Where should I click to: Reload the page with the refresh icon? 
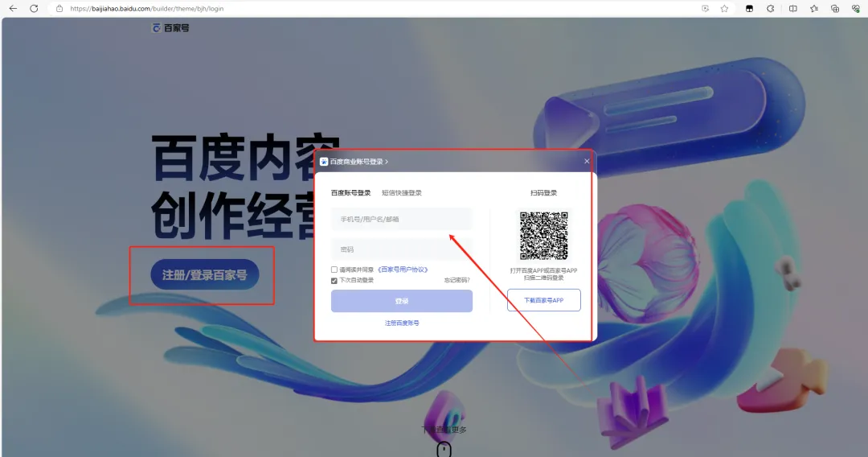point(34,8)
